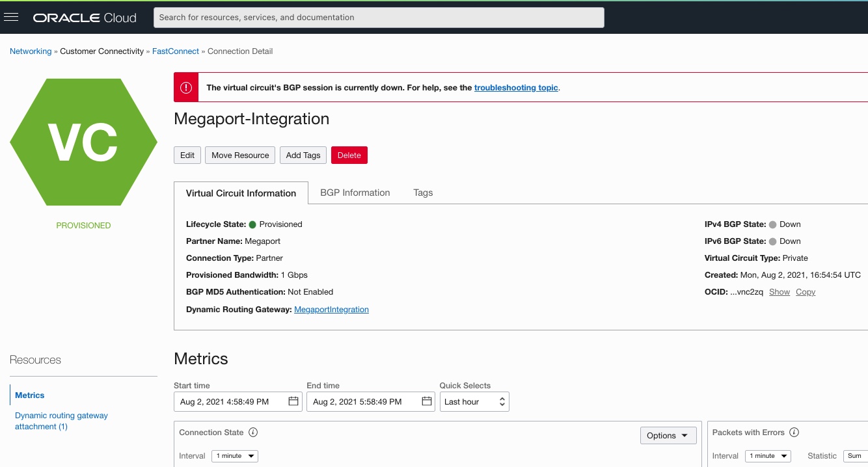The height and width of the screenshot is (467, 868).
Task: Open the Networking breadcrumb link
Action: [x=31, y=51]
